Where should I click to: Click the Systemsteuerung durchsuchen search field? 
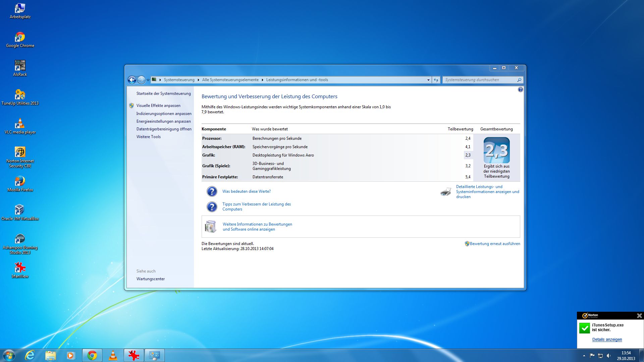[x=480, y=80]
